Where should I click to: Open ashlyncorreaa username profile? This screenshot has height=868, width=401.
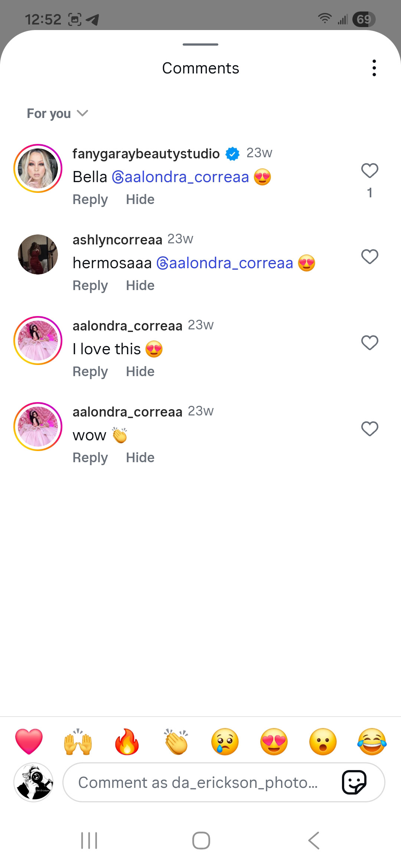point(117,240)
